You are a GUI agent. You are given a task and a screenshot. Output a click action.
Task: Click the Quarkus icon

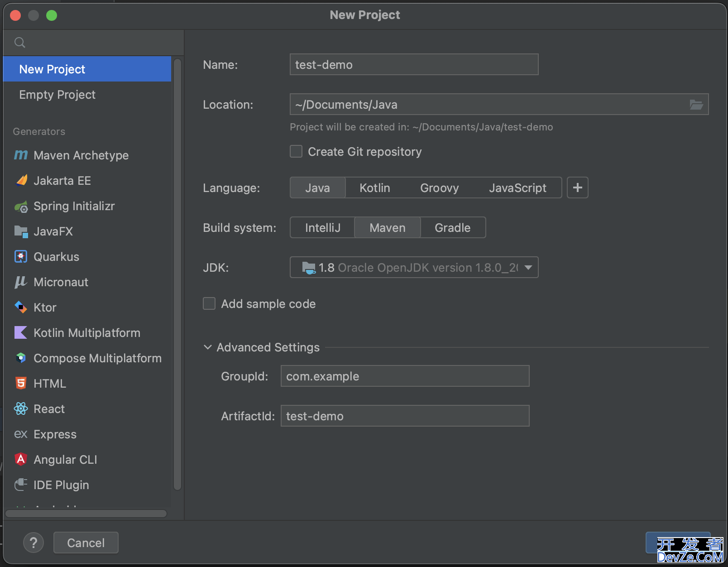(x=21, y=257)
